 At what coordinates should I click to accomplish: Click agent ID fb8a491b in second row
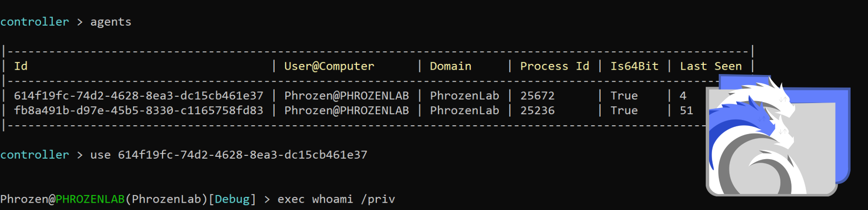(x=139, y=110)
